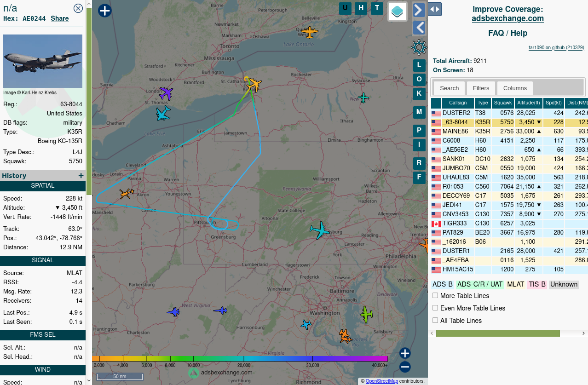Select the DUSTER2 row in aircraft table

coord(509,113)
